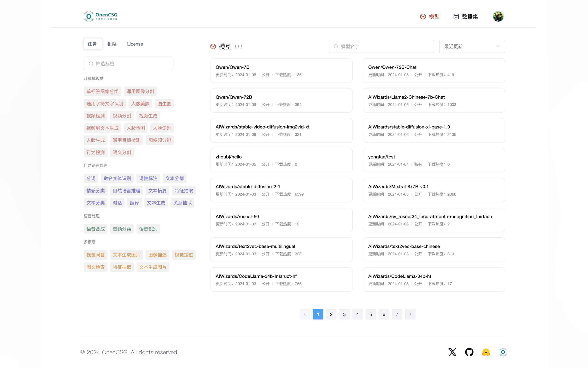Screen dimensions: 588x368
Task: Filter by 通用图像分割 tag
Action: (x=140, y=92)
